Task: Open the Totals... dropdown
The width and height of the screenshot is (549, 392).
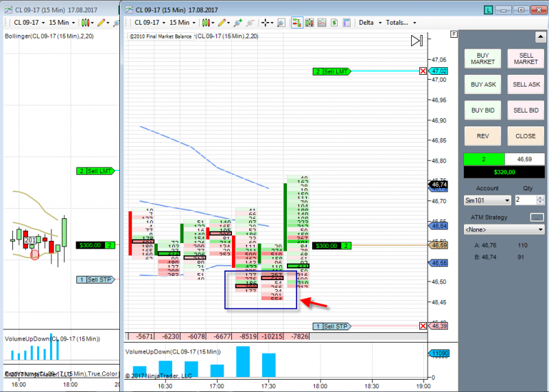Action: [401, 23]
